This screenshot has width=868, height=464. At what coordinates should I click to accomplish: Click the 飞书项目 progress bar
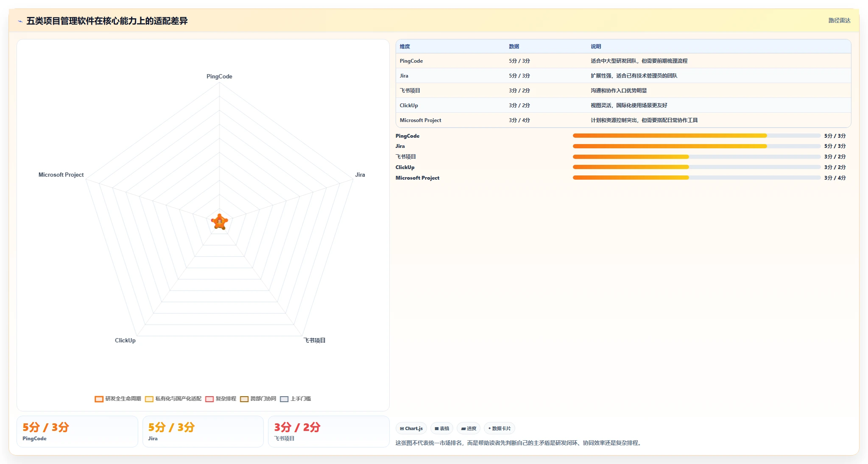click(x=696, y=157)
